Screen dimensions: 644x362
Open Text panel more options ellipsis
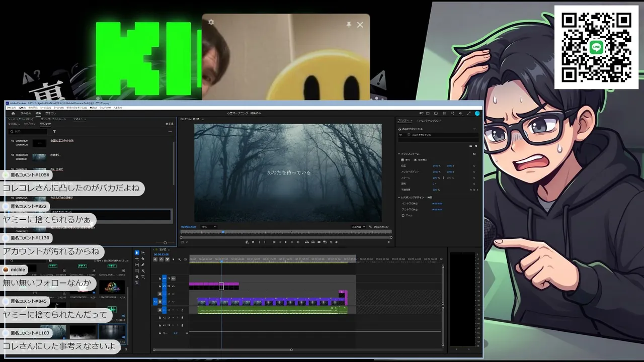click(171, 132)
